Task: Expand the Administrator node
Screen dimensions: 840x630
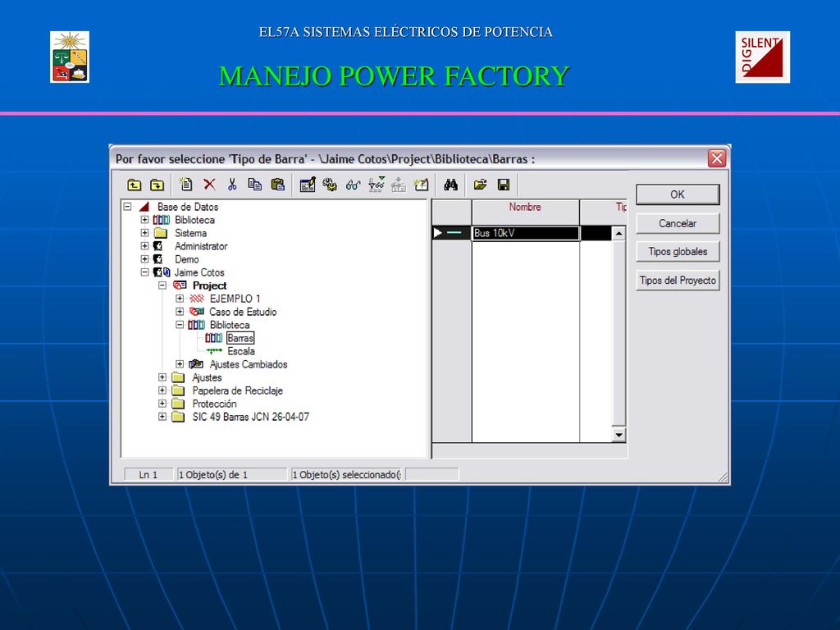Action: 144,246
